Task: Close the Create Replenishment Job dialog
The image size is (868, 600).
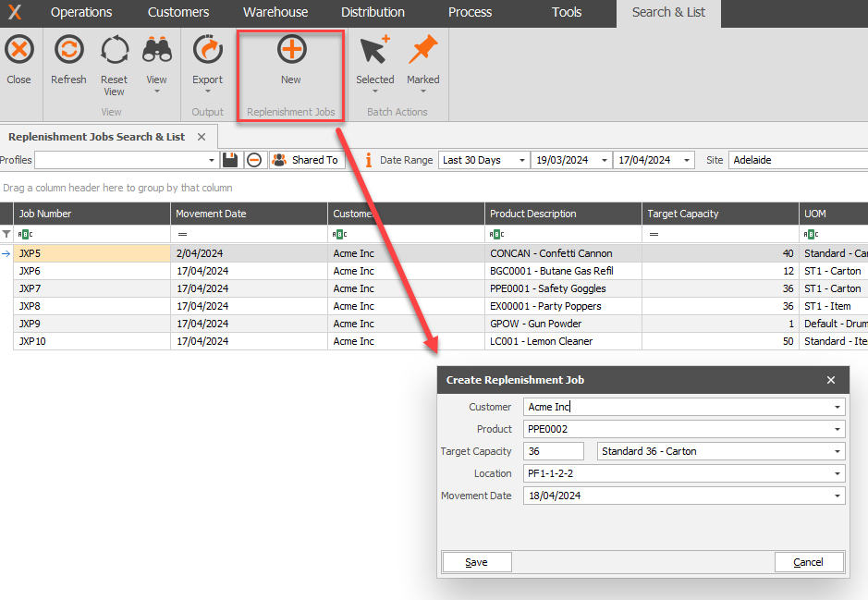Action: pos(830,380)
